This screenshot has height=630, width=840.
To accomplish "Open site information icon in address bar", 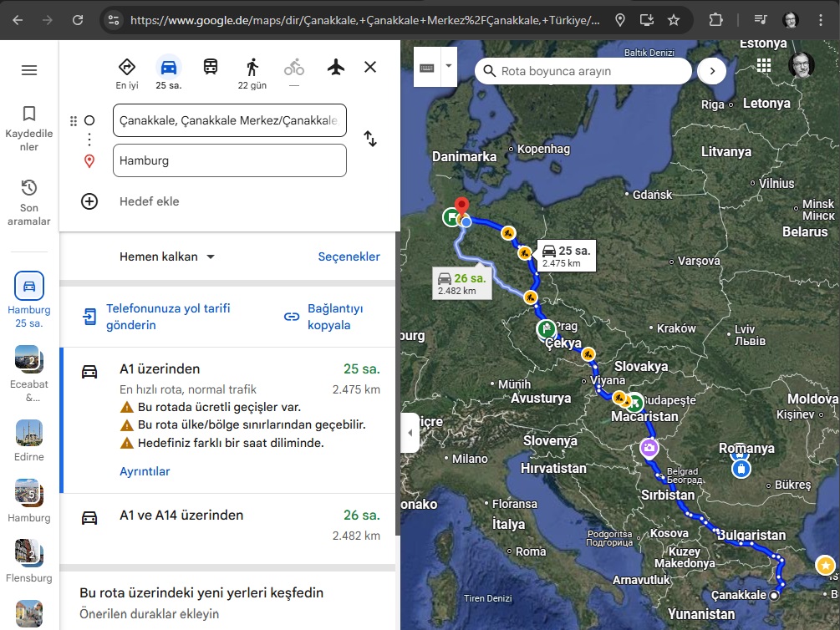I will pyautogui.click(x=114, y=20).
